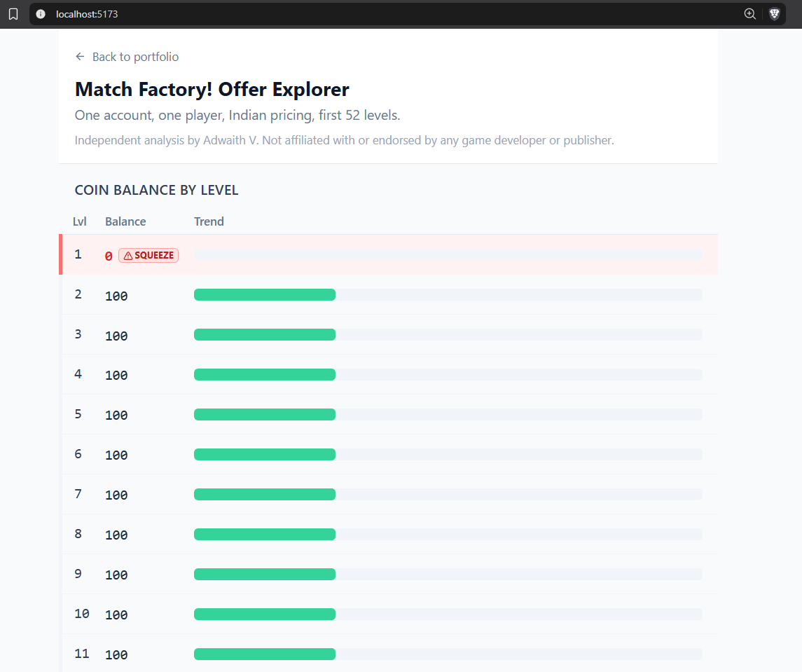The image size is (802, 672).
Task: Open site info icon beside localhost address
Action: [41, 14]
